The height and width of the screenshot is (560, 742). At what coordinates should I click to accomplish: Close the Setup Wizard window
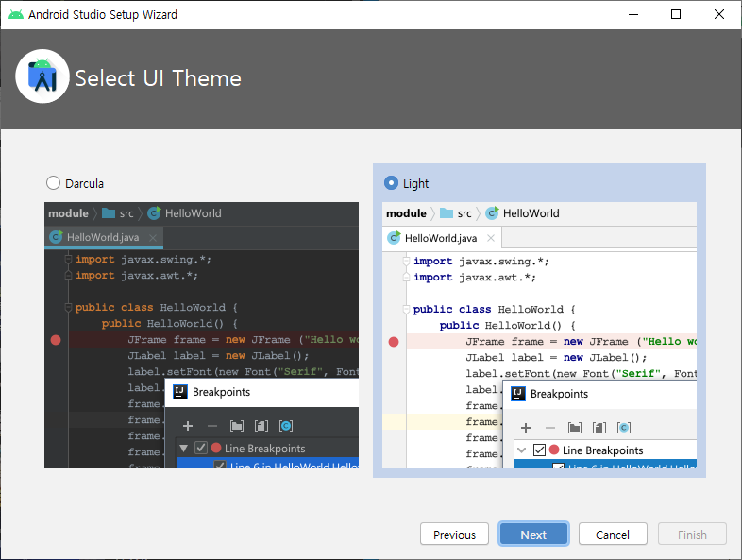[x=718, y=15]
